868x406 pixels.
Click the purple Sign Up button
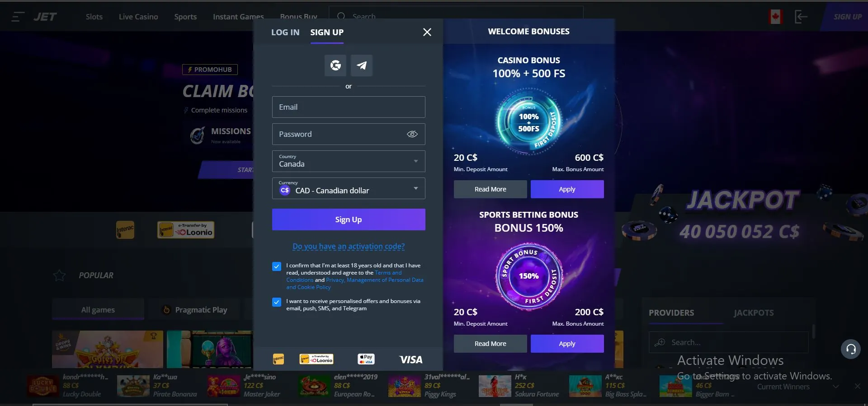coord(349,219)
